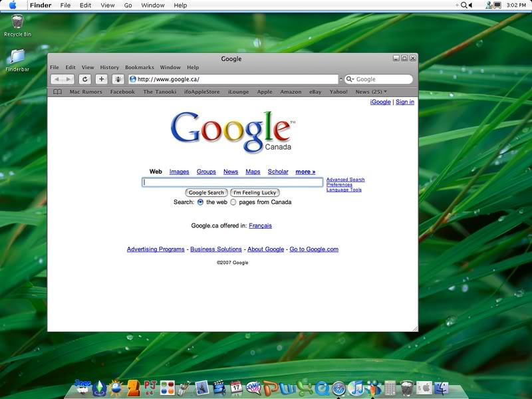Open Comic Life speech bubble dock icon
This screenshot has height=399, width=532.
coord(253,388)
